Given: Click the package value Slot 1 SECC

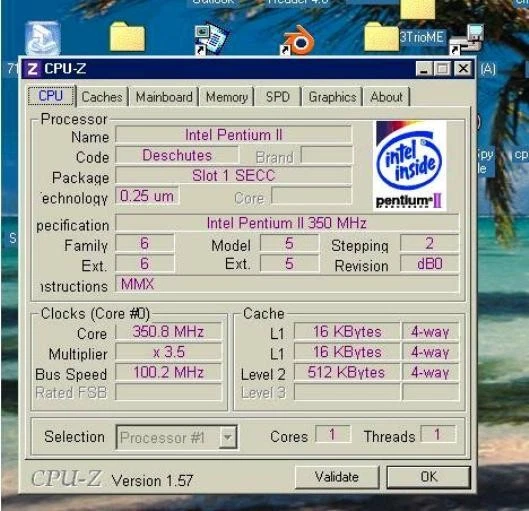Looking at the screenshot, I should click(233, 175).
